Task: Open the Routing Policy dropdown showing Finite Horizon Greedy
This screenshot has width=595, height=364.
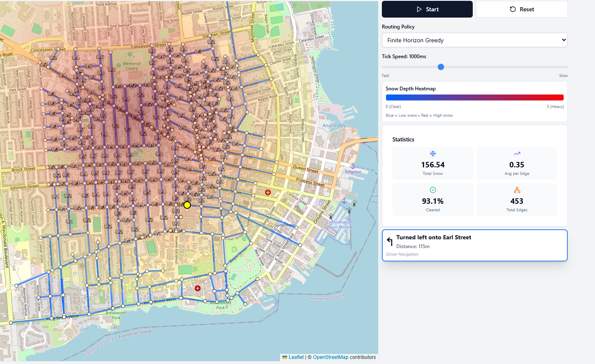Action: click(x=474, y=40)
